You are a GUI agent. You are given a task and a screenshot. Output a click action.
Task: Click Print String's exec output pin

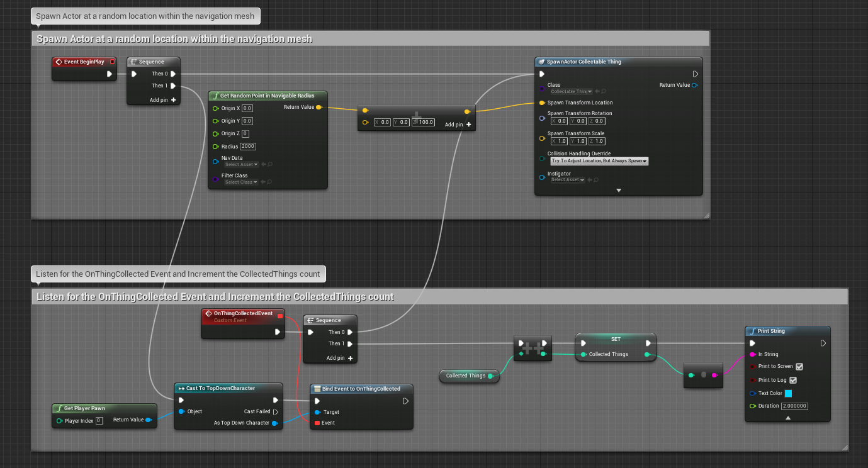(x=823, y=343)
